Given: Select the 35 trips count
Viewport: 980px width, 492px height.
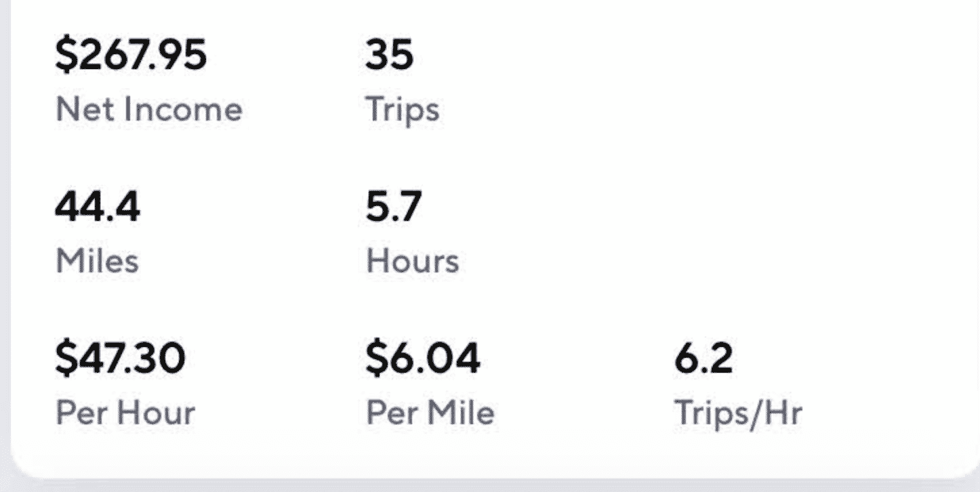Looking at the screenshot, I should point(390,55).
